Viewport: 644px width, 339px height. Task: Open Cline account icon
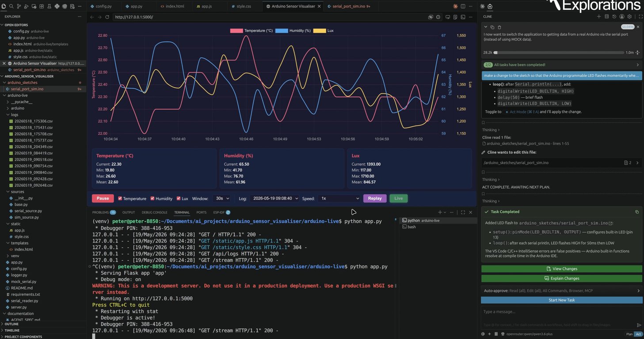point(622,16)
